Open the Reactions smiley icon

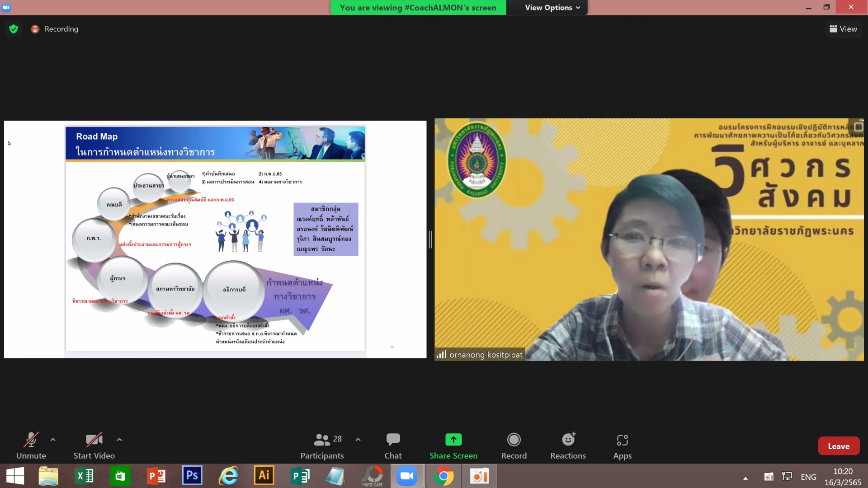pos(568,440)
